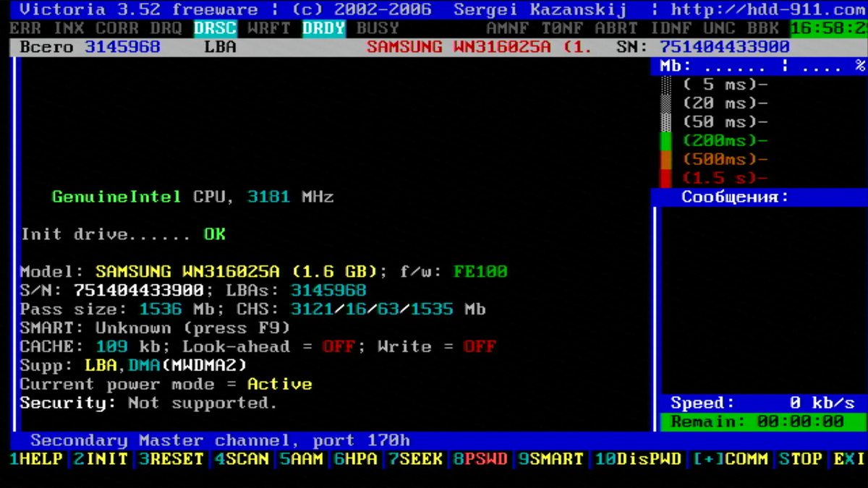Click the Look-ahead OFF value
Screen dimensions: 868x488
pyautogui.click(x=339, y=347)
